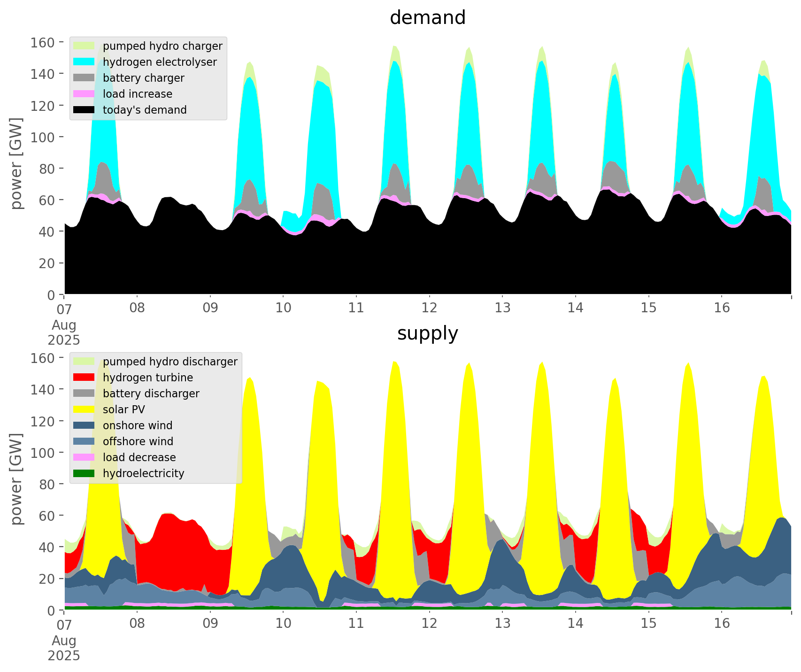This screenshot has width=801, height=672.
Task: Click date tick 12 on demand chart axis
Action: 429,308
